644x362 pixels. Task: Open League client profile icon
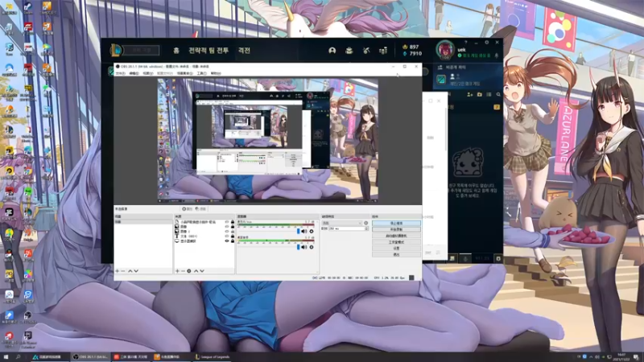coord(332,51)
